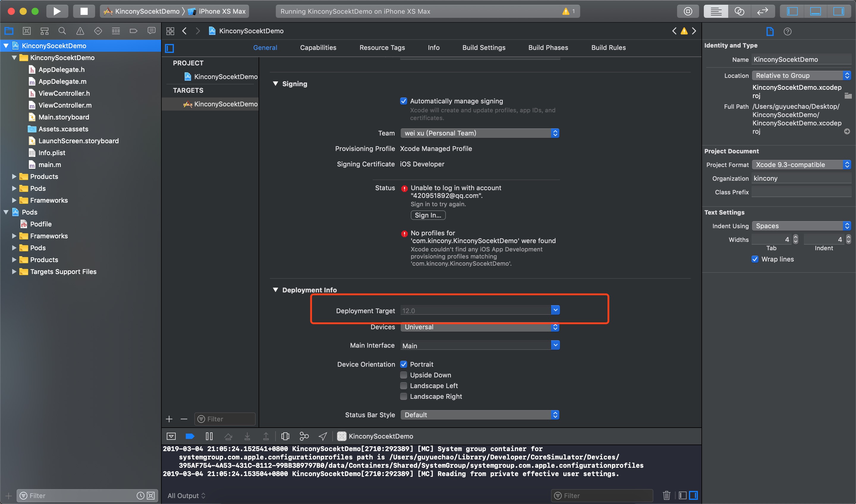856x504 pixels.
Task: Switch to the Build Settings tab
Action: (484, 48)
